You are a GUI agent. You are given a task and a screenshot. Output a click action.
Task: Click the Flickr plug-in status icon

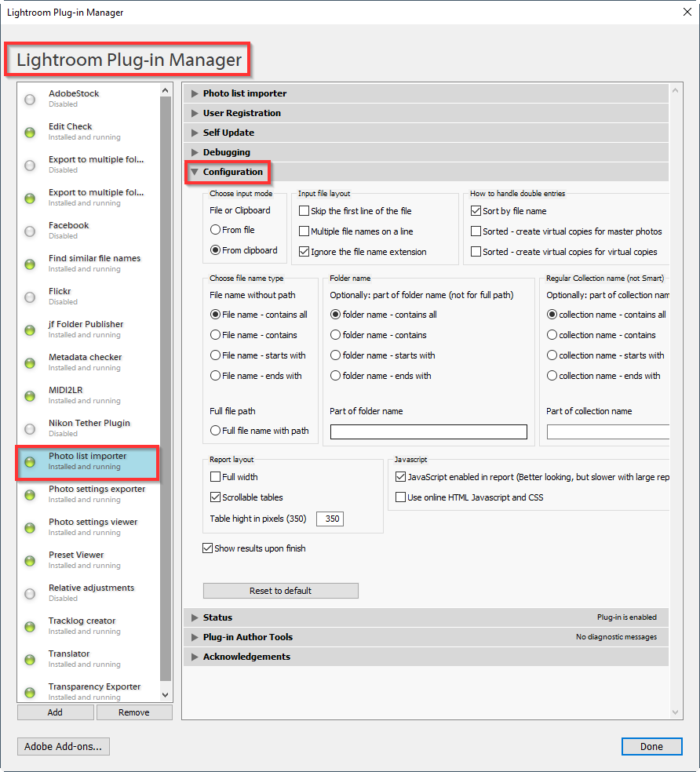[30, 297]
